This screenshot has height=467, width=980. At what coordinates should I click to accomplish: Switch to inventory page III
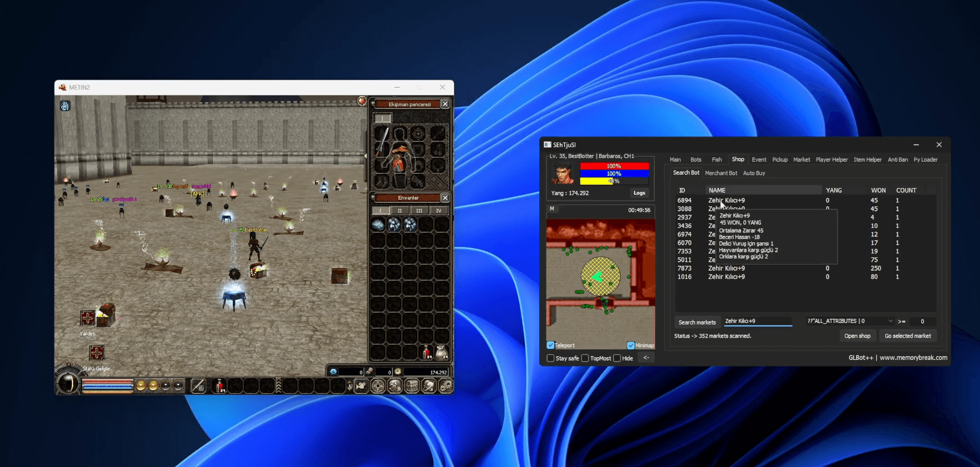(419, 211)
